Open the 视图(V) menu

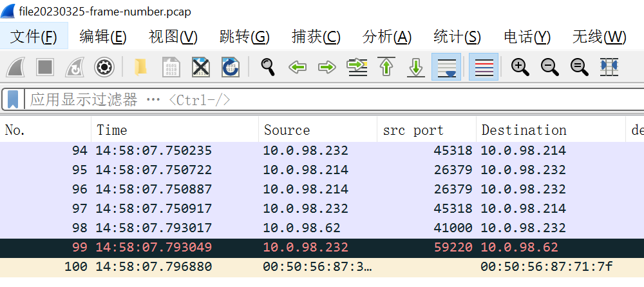[173, 37]
